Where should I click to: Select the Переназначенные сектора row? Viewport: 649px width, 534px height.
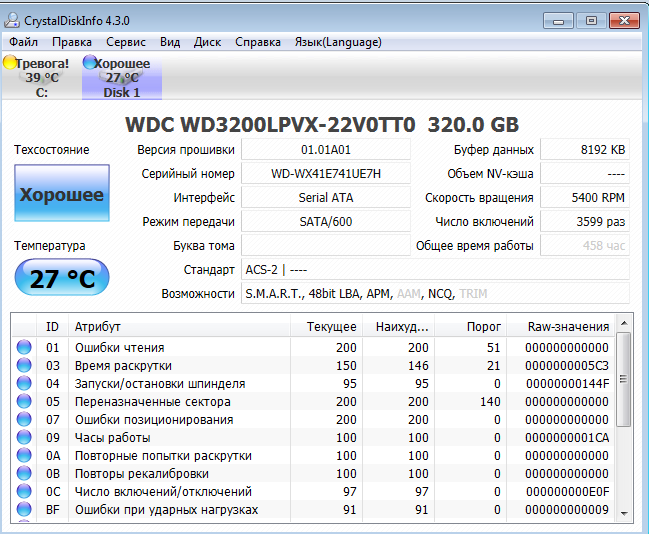[313, 402]
